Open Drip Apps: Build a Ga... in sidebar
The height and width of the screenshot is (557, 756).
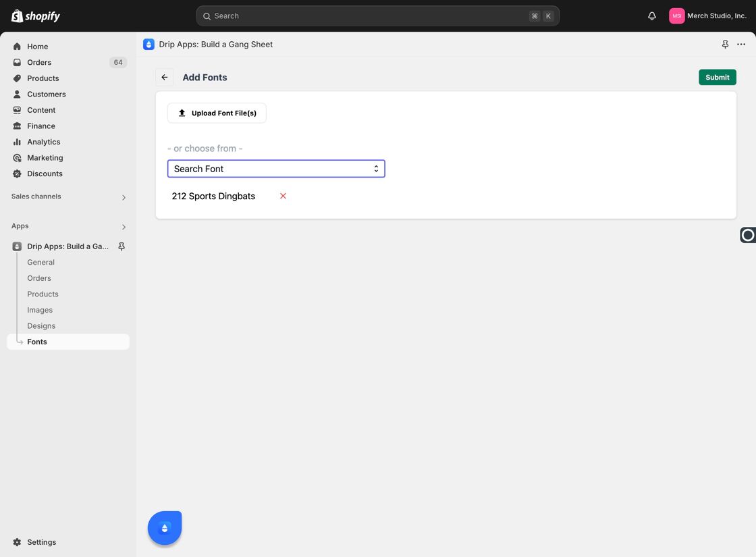tap(67, 246)
